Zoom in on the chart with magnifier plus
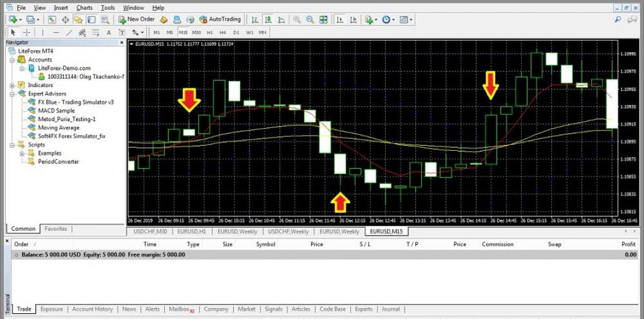Image resolution: width=644 pixels, height=319 pixels. (x=297, y=19)
